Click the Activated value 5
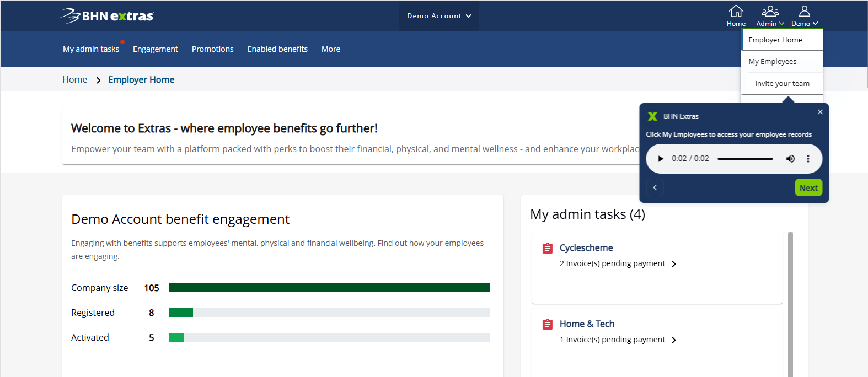The image size is (868, 377). (152, 337)
